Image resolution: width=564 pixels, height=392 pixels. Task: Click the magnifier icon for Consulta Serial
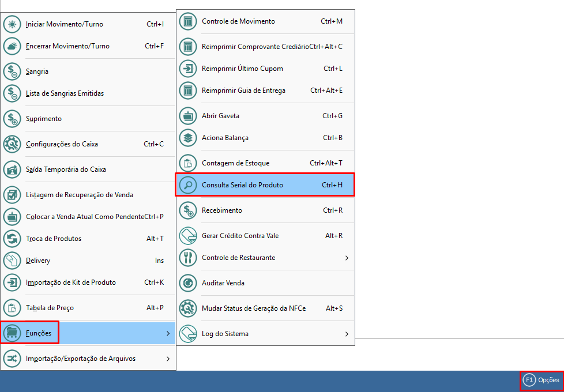(188, 185)
